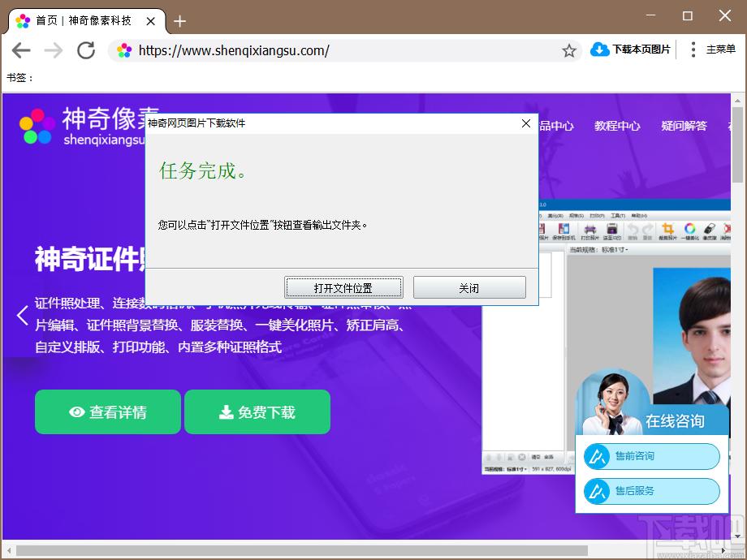This screenshot has width=747, height=560.
Task: Click the 免费下载 green button
Action: click(257, 412)
